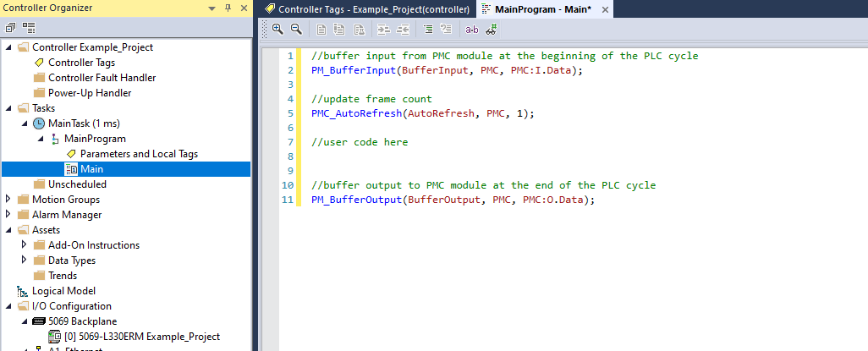Click the a·b toolbar icon
The height and width of the screenshot is (351, 868).
(472, 29)
